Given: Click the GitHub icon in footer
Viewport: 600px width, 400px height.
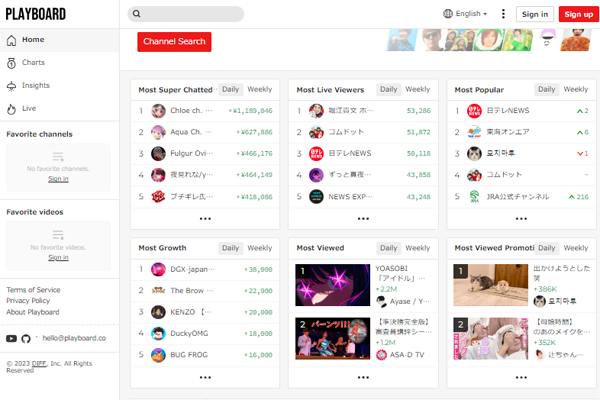Looking at the screenshot, I should [26, 339].
